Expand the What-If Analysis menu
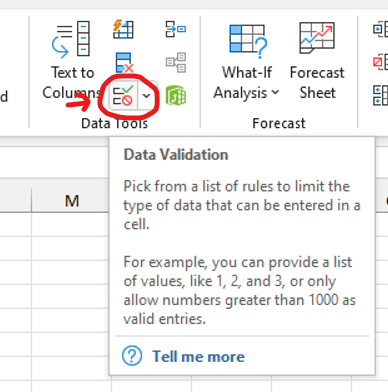Screen dimensions: 388x392 coord(247,61)
